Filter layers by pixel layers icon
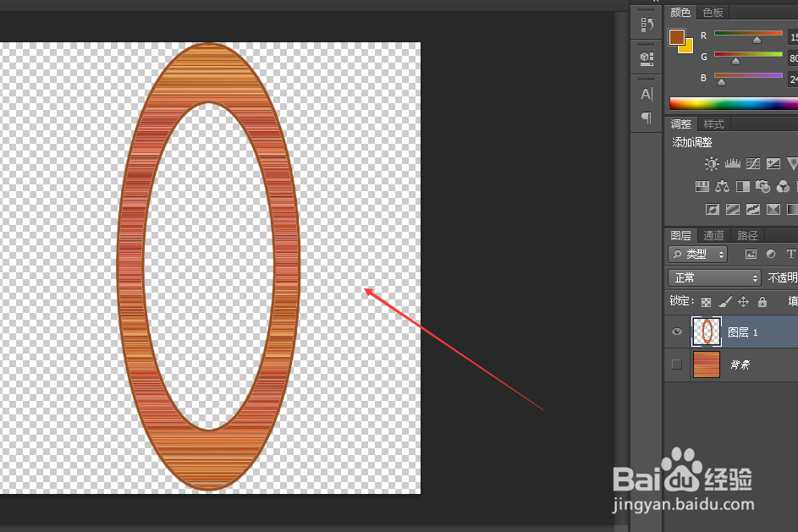The image size is (798, 532). [x=751, y=254]
